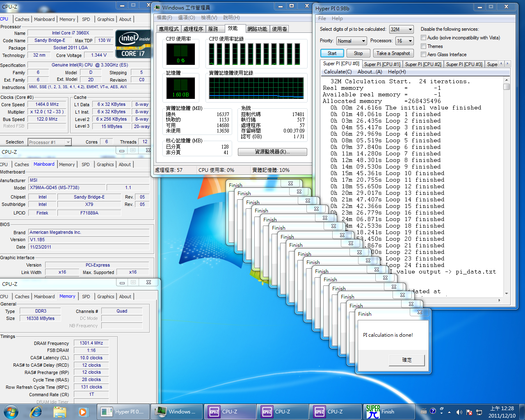Open the Help menu beside File in Hyper PI

coord(337,18)
